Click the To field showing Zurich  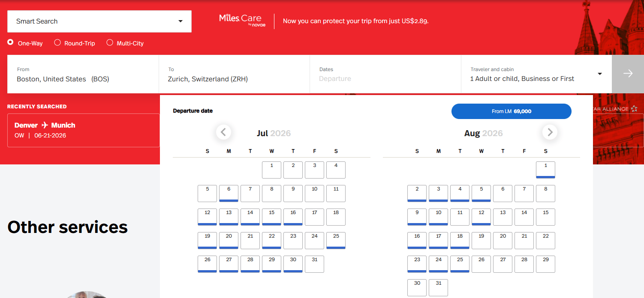coord(234,74)
